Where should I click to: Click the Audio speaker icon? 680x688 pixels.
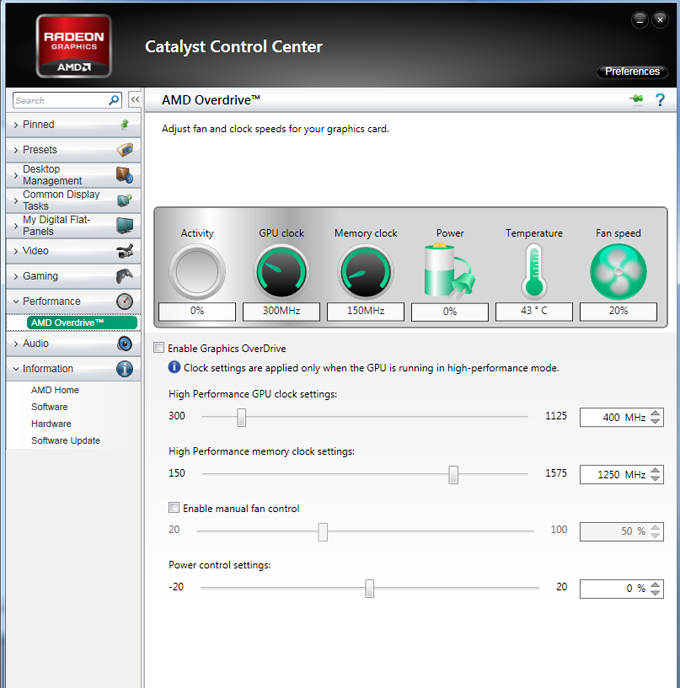click(125, 344)
